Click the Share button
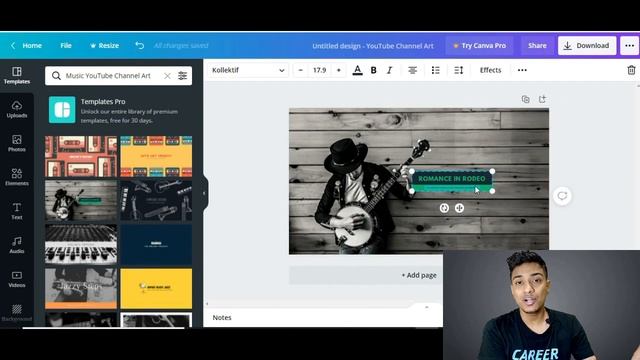Viewport: 640px width, 360px height. point(537,46)
